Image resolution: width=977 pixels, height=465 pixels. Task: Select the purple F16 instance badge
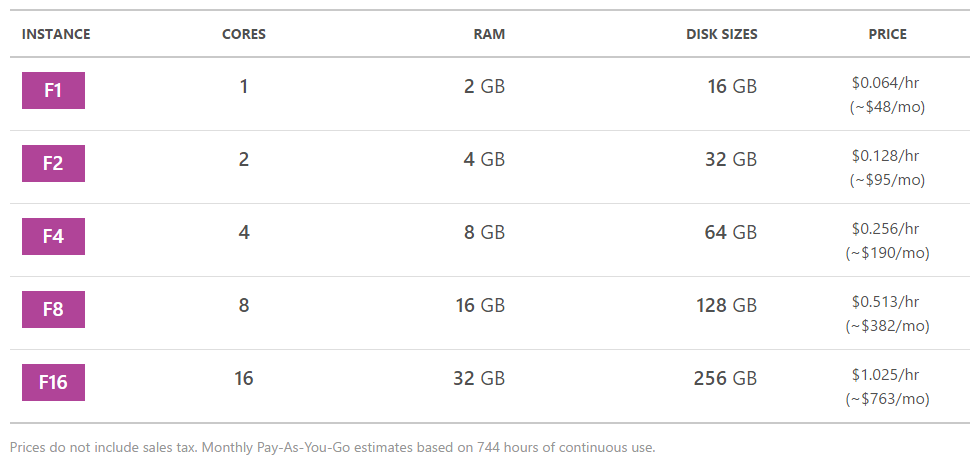click(54, 382)
